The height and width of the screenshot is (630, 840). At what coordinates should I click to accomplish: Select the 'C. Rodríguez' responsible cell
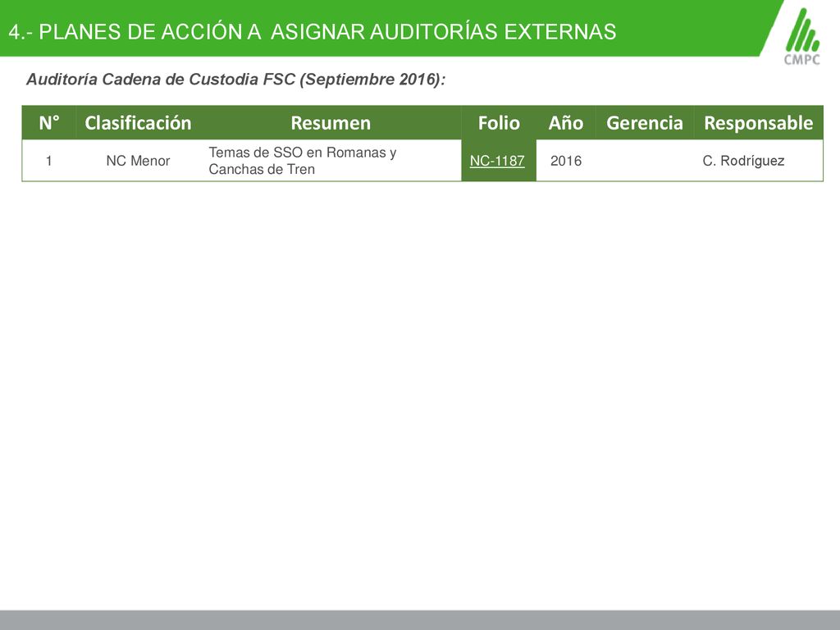coord(759,161)
